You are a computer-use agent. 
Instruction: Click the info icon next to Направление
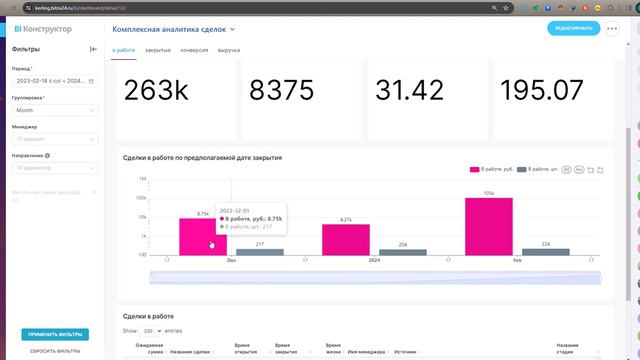(x=47, y=156)
